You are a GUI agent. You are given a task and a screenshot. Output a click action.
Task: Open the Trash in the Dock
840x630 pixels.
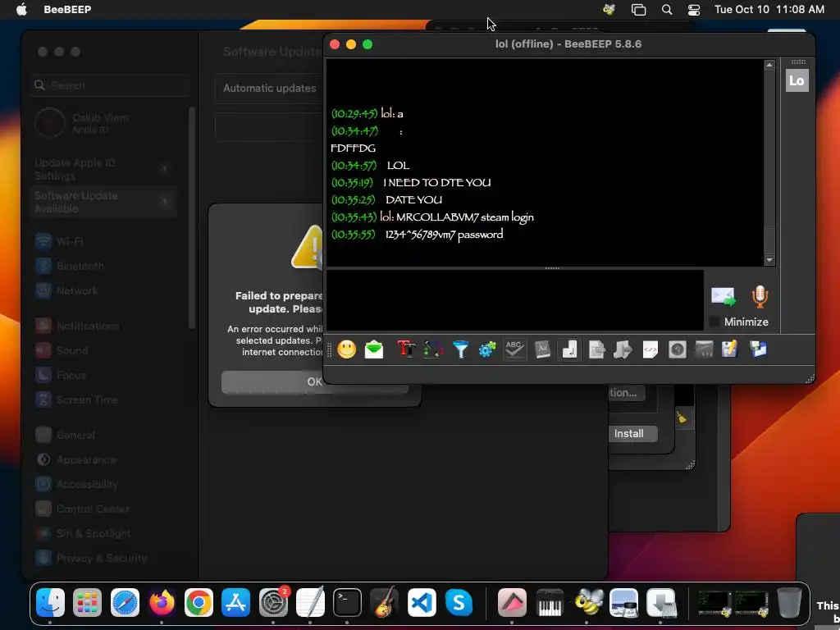click(789, 603)
